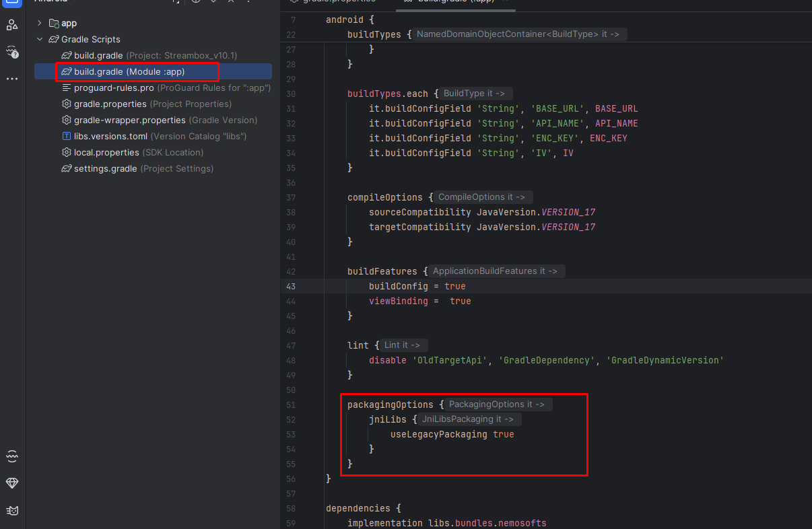The width and height of the screenshot is (812, 529).
Task: Click the 'CompileOptions it ->' inlay hint
Action: coord(482,197)
